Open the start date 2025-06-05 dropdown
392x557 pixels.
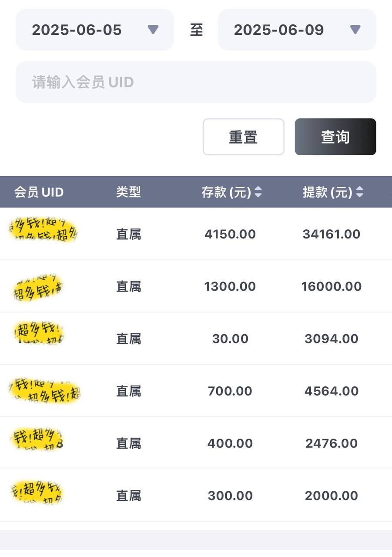click(x=94, y=30)
